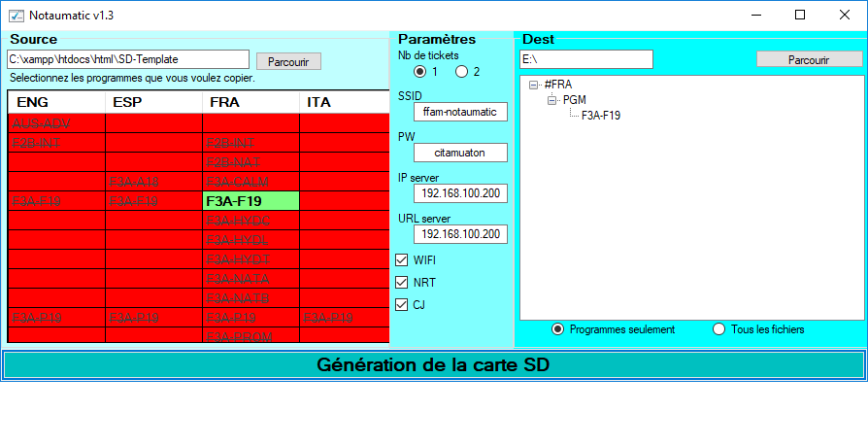Click the IP server text box
Screen dimensions: 868x447
click(x=460, y=193)
